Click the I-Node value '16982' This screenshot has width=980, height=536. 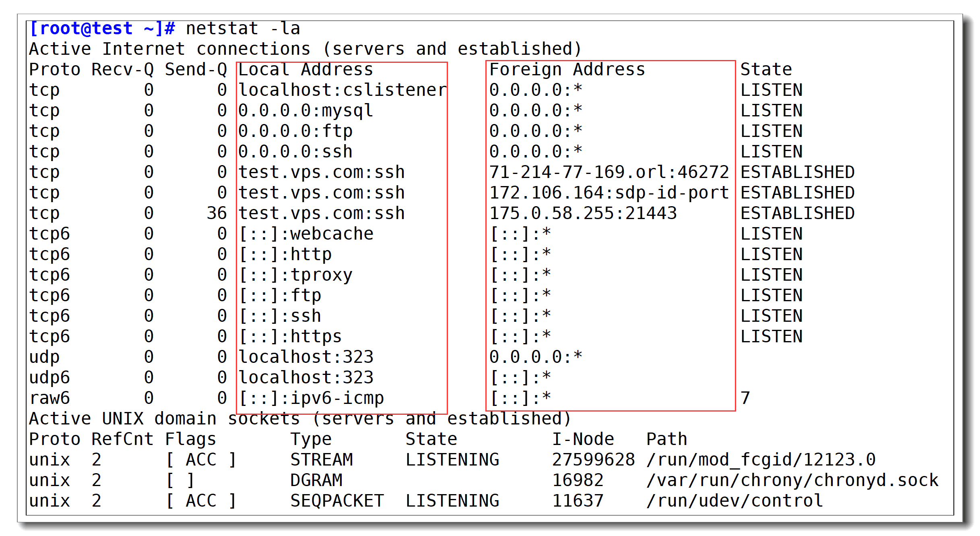578,480
